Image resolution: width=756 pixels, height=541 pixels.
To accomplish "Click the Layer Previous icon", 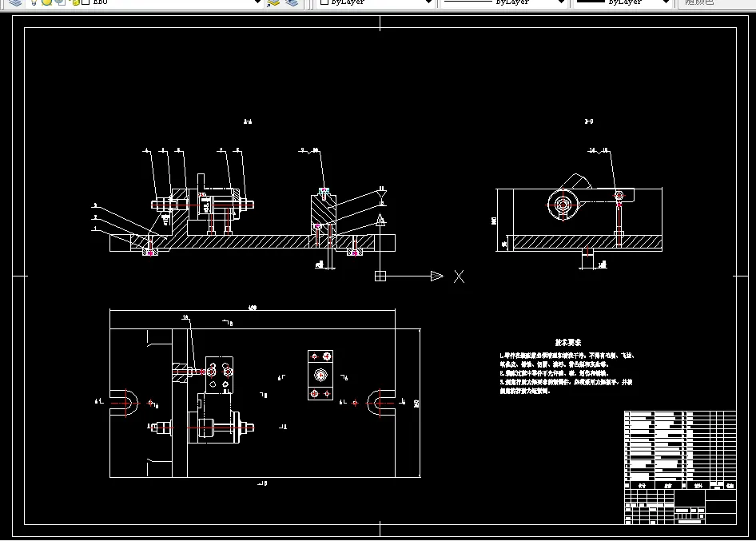I will [x=292, y=2].
